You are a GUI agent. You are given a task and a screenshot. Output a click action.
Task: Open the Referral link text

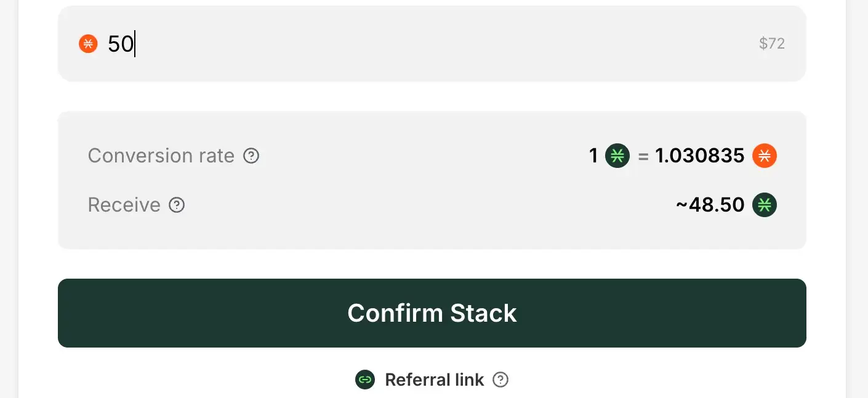tap(434, 380)
